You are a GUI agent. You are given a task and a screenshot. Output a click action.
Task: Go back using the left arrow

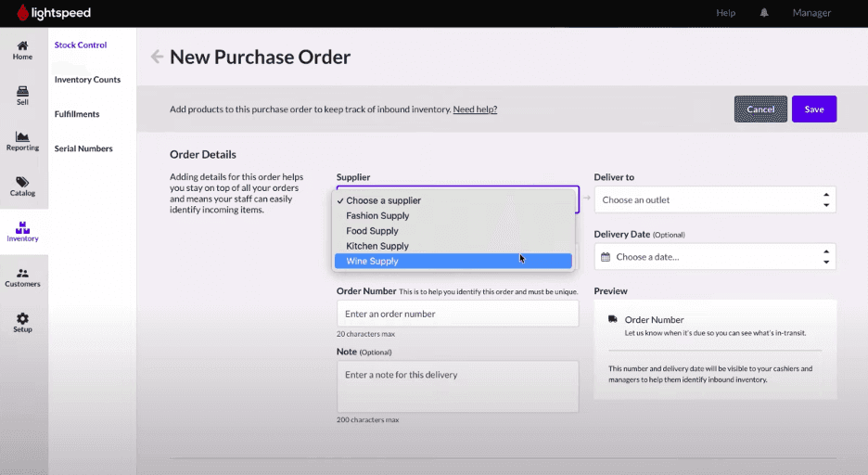point(157,57)
